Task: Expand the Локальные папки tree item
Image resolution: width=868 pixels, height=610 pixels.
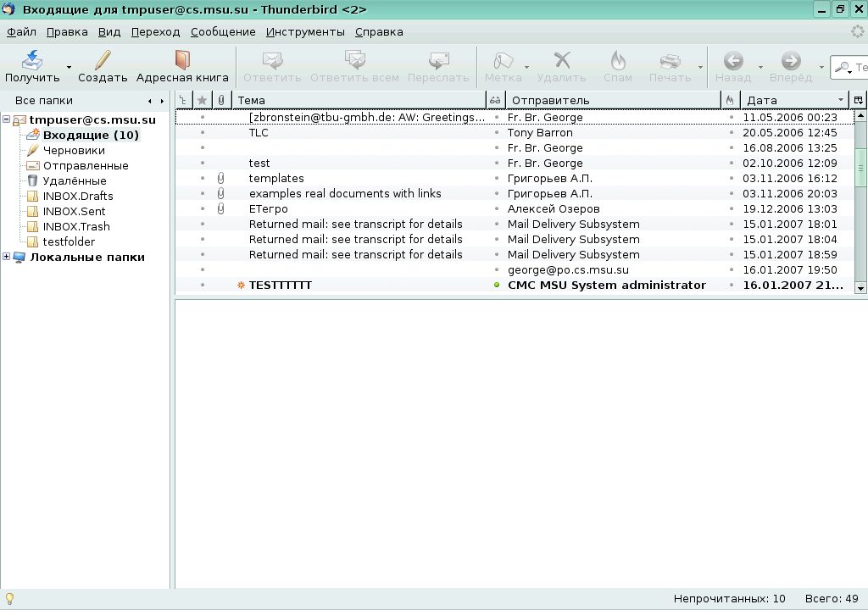Action: 7,257
